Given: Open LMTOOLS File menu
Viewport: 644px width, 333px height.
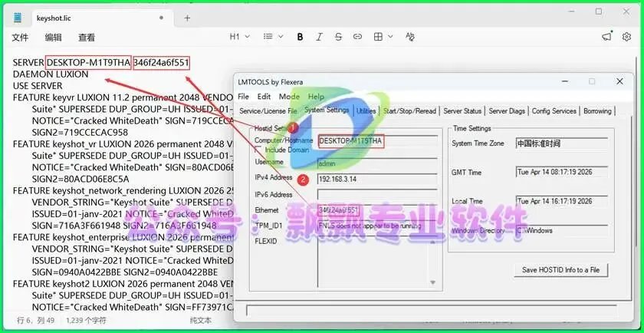Looking at the screenshot, I should (244, 97).
